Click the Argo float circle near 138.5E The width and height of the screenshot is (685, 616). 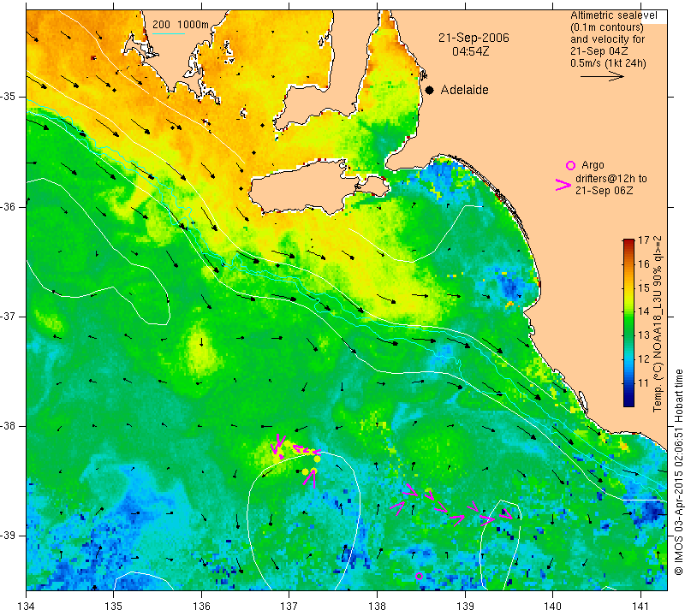(x=419, y=577)
